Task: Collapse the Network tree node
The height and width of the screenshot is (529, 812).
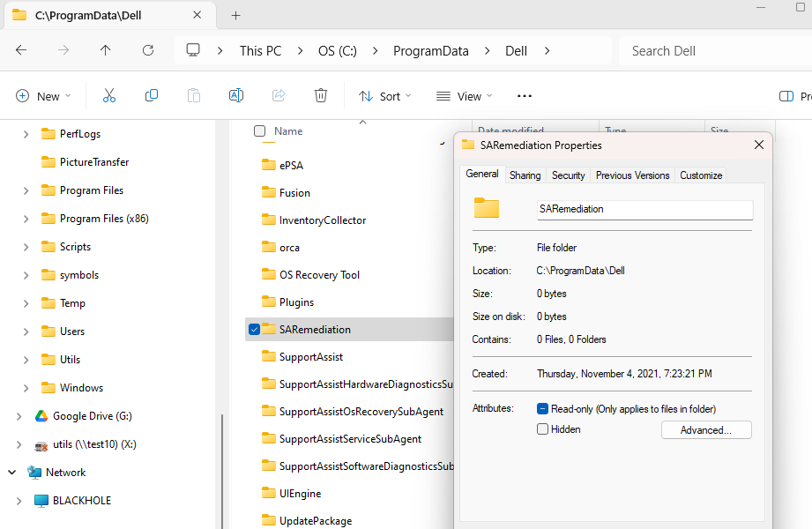Action: (x=12, y=473)
